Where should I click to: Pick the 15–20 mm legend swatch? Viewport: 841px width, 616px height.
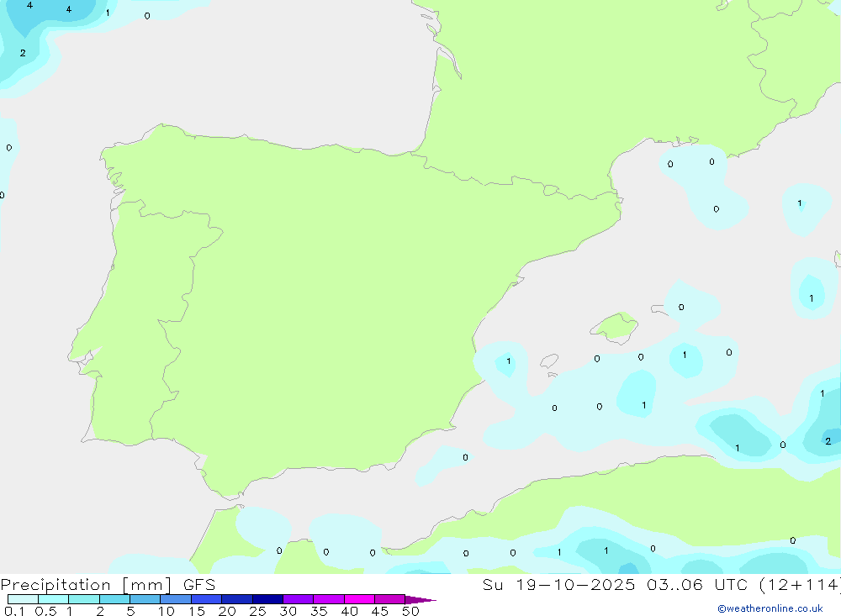(x=206, y=599)
